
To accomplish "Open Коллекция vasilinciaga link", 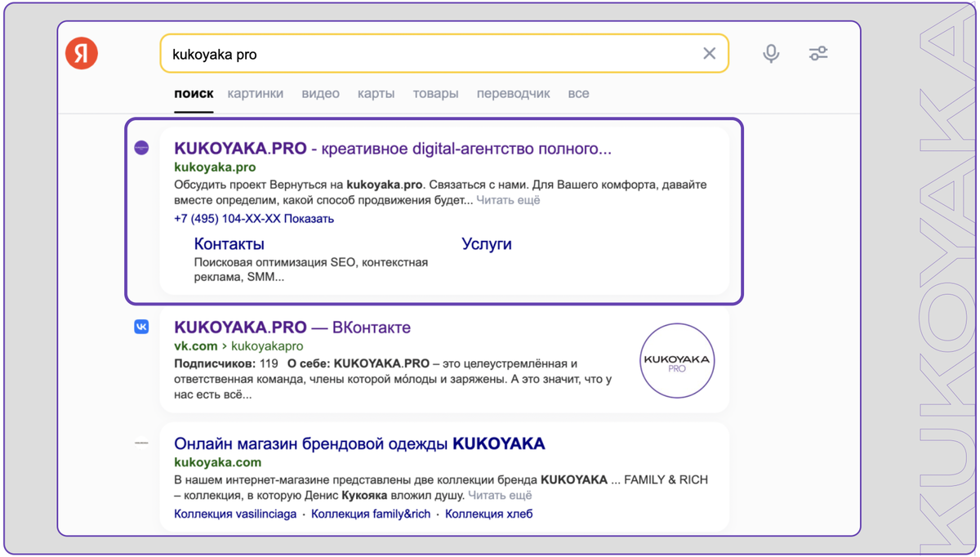I will click(x=235, y=514).
